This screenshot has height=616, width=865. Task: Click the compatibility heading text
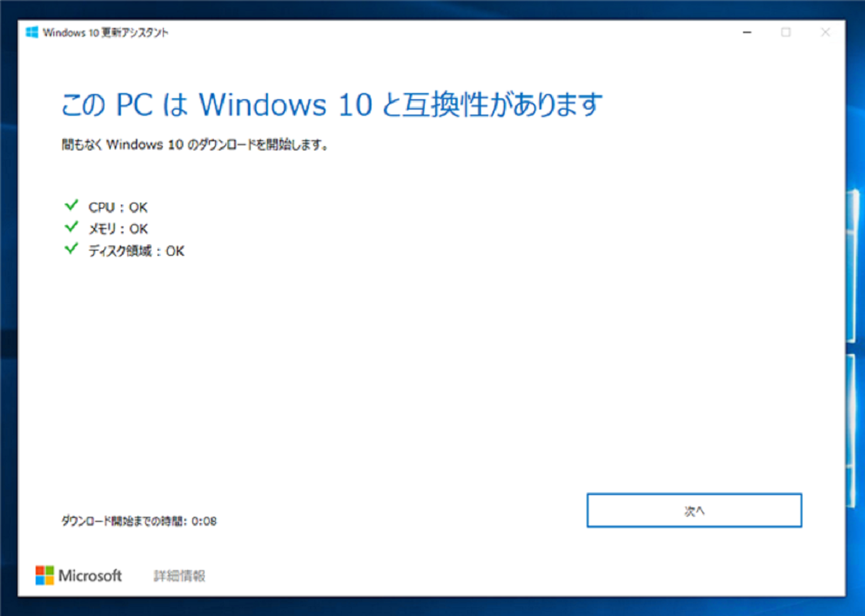point(332,104)
